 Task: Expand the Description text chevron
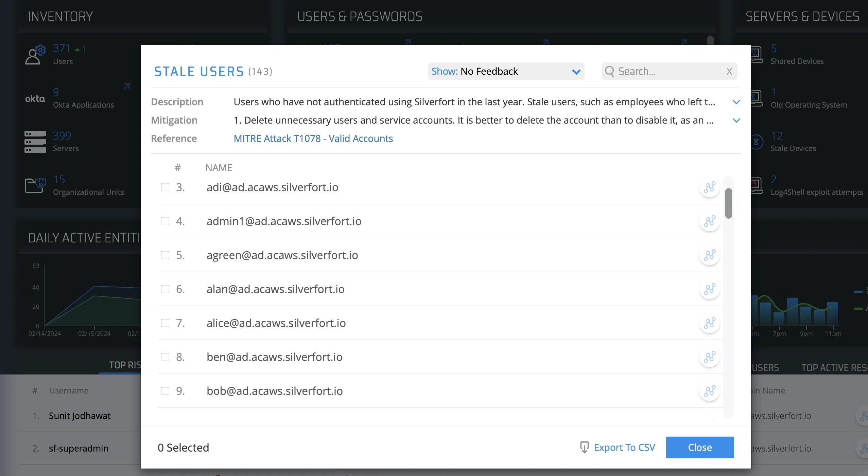[736, 102]
